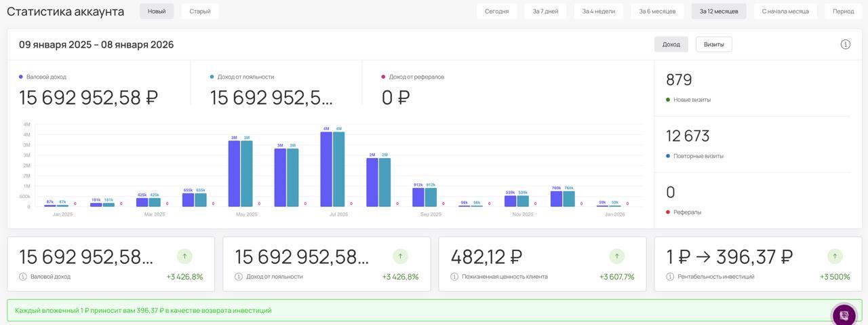
Task: Click the 12 673 repeat visits value
Action: (688, 136)
